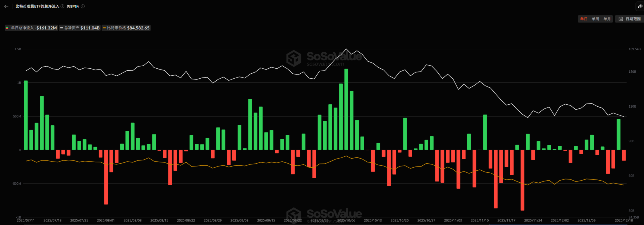The image size is (644, 225).
Task: Toggle the 单日总净流入 legend series
Action: point(31,28)
